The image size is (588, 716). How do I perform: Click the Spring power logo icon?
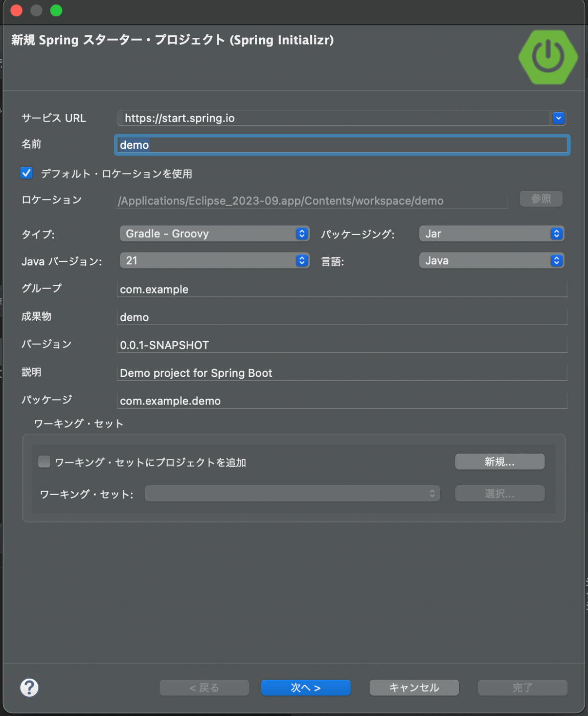coord(548,57)
